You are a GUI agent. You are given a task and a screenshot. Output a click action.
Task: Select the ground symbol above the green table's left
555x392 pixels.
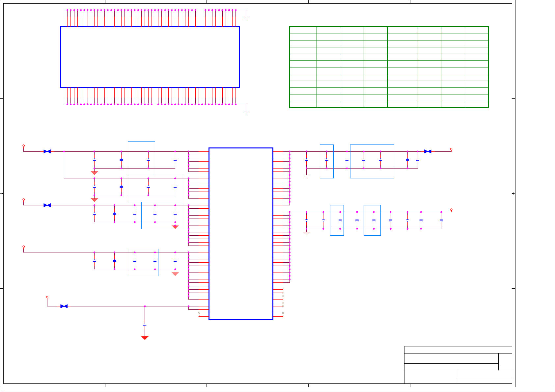click(x=246, y=18)
